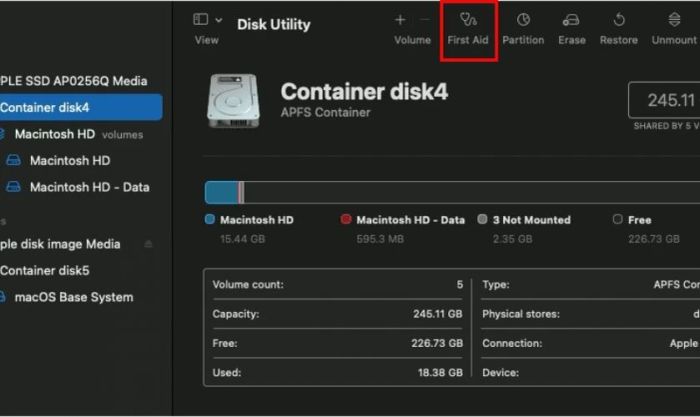Click the 15.44 GB size text
Image resolution: width=700 pixels, height=417 pixels.
[x=242, y=239]
